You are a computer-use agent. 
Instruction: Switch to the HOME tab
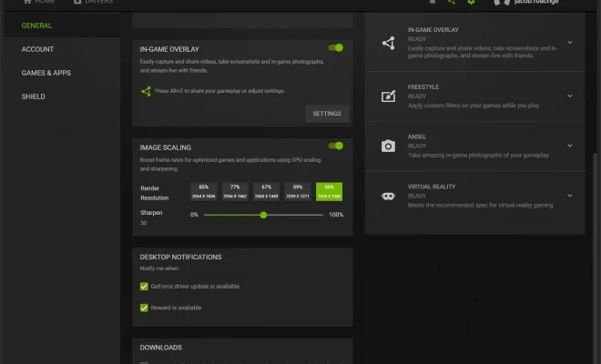coord(39,2)
